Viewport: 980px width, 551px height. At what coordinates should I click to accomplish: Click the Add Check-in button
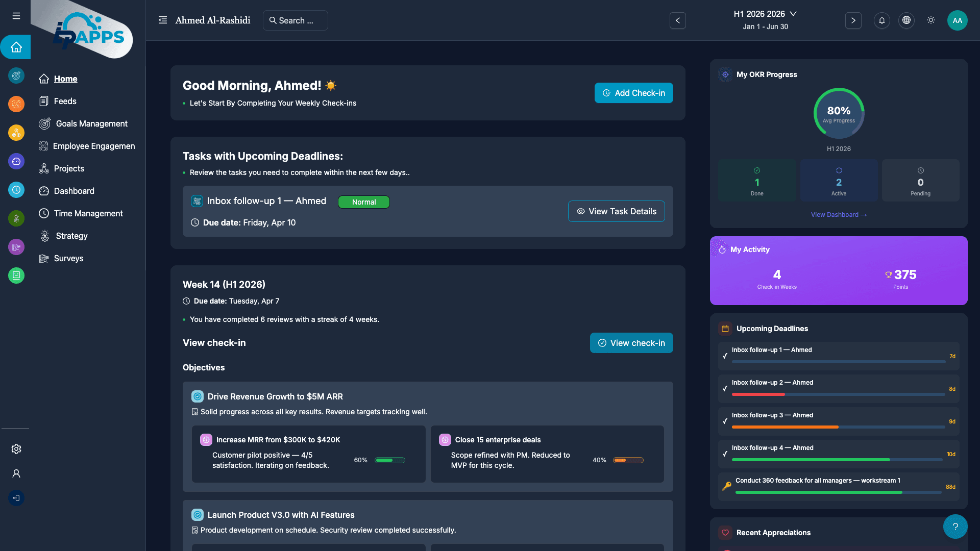633,93
